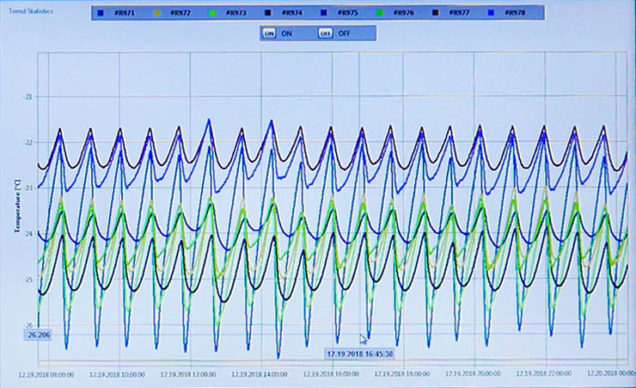Select the #R976 series label in legend
This screenshot has height=388, width=636.
404,13
